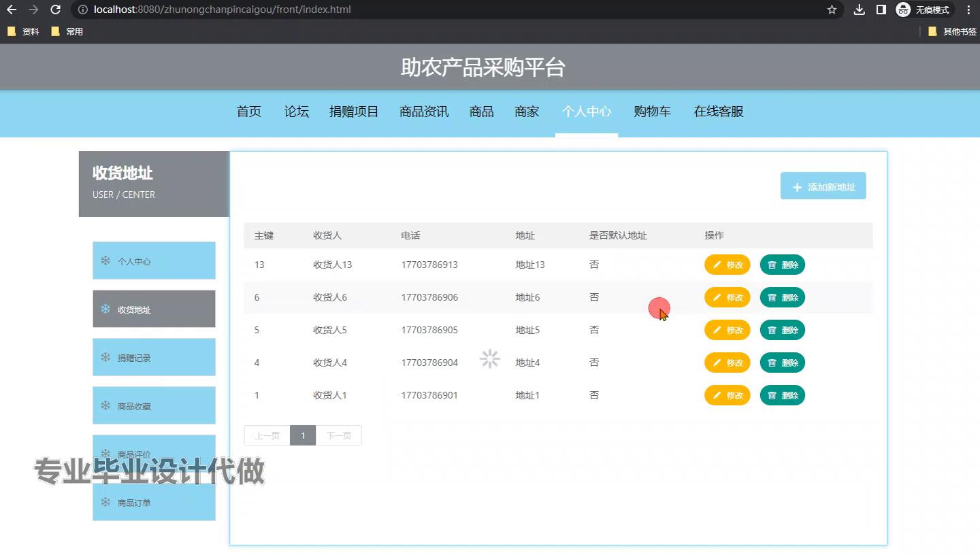
Task: Open 论坛 in navigation bar
Action: [x=297, y=112]
